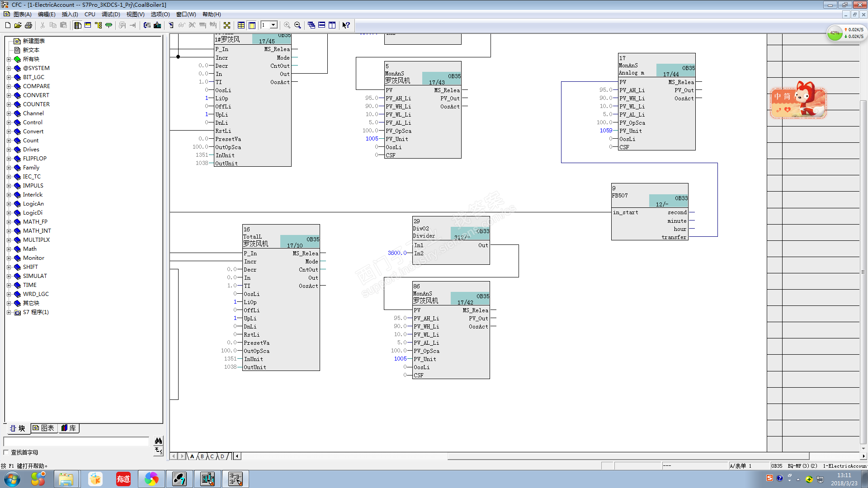Switch to the 库 tab
The width and height of the screenshot is (868, 488).
tap(69, 428)
